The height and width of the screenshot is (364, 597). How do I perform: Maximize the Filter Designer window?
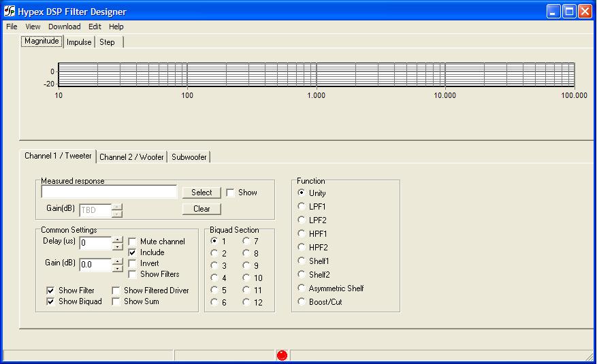click(569, 11)
